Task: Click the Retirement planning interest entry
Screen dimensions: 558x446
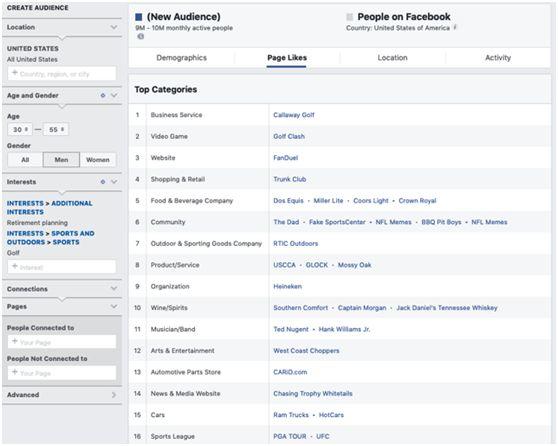Action: [37, 223]
